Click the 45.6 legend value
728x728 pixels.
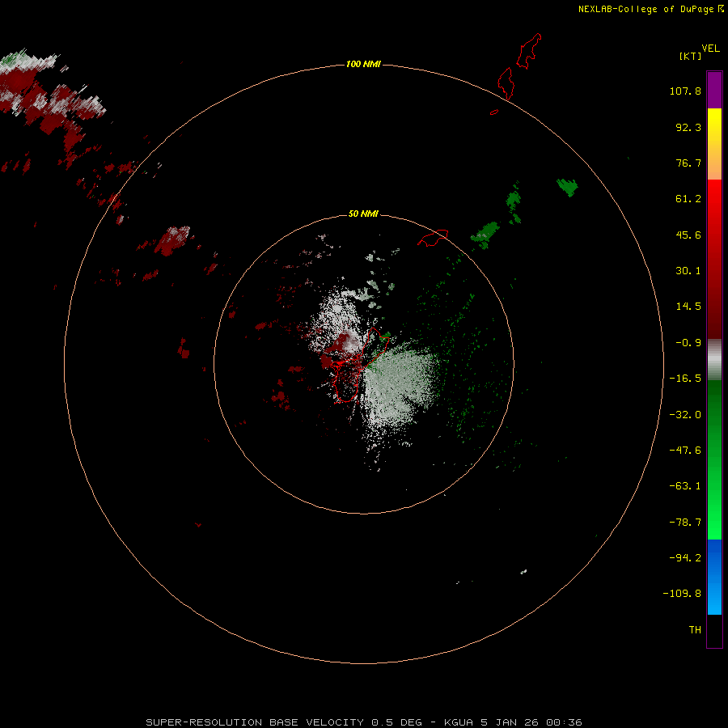click(688, 235)
